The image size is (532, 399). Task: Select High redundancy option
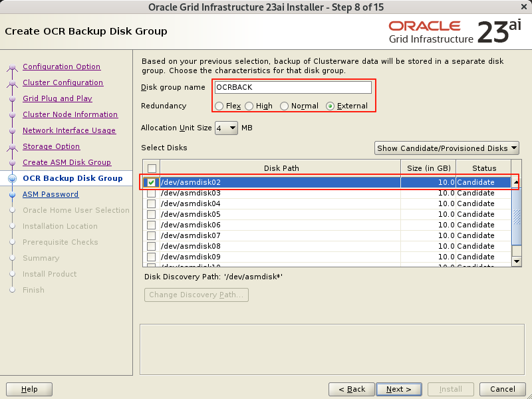point(249,106)
